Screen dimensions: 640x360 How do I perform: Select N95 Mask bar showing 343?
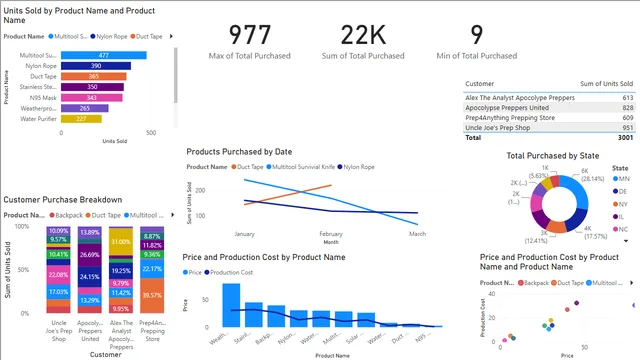pos(91,98)
